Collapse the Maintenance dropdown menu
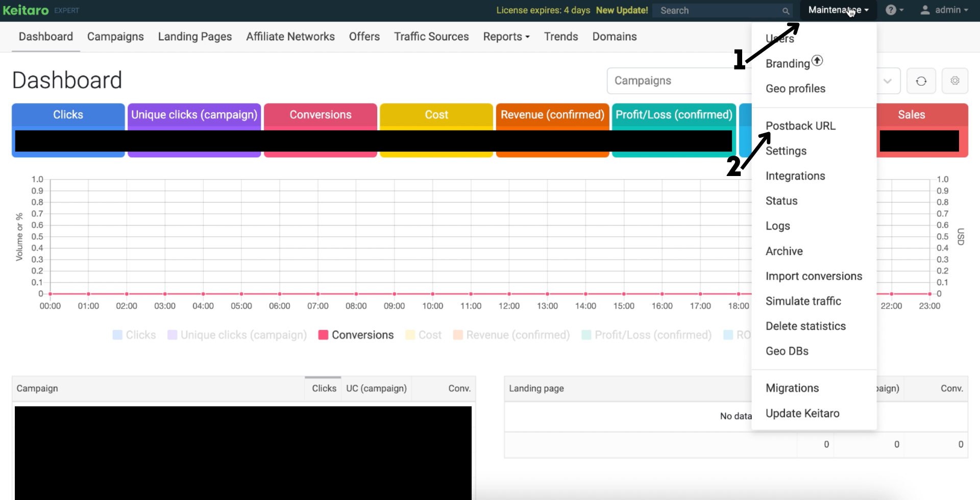 pyautogui.click(x=838, y=10)
